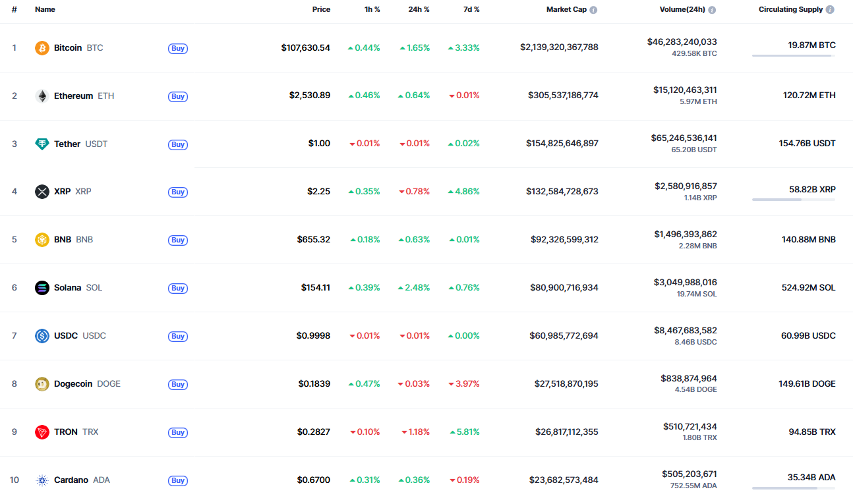This screenshot has height=504, width=853.
Task: Click the Buy button for Tether
Action: 178,144
